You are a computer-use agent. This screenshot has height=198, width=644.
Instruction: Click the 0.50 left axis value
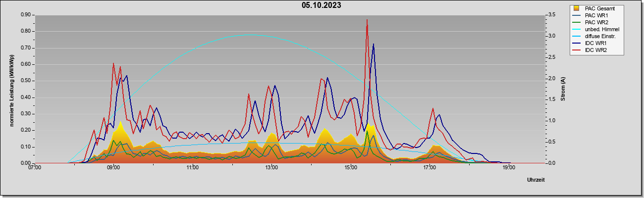click(26, 81)
